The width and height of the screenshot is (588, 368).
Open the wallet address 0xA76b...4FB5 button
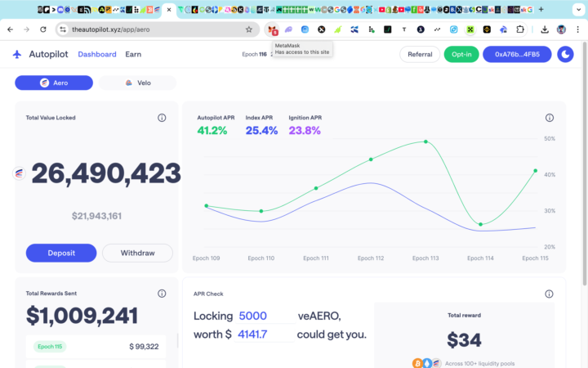[x=517, y=55]
